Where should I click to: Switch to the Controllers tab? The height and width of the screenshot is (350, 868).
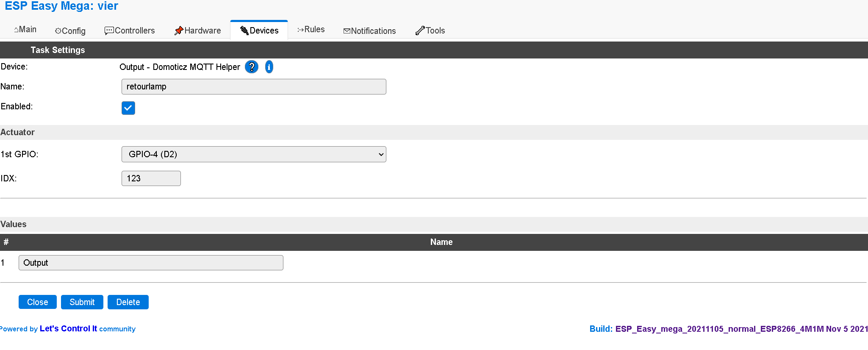click(130, 31)
